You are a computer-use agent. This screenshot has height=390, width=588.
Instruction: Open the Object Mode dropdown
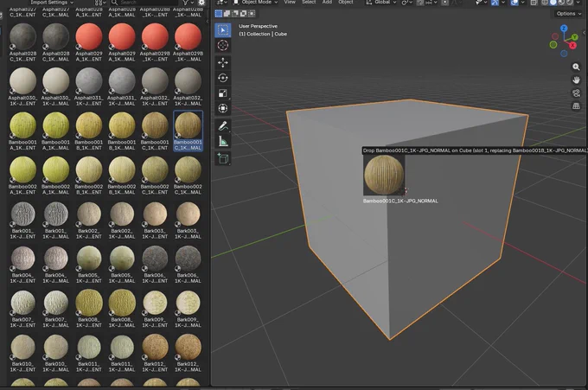[255, 3]
